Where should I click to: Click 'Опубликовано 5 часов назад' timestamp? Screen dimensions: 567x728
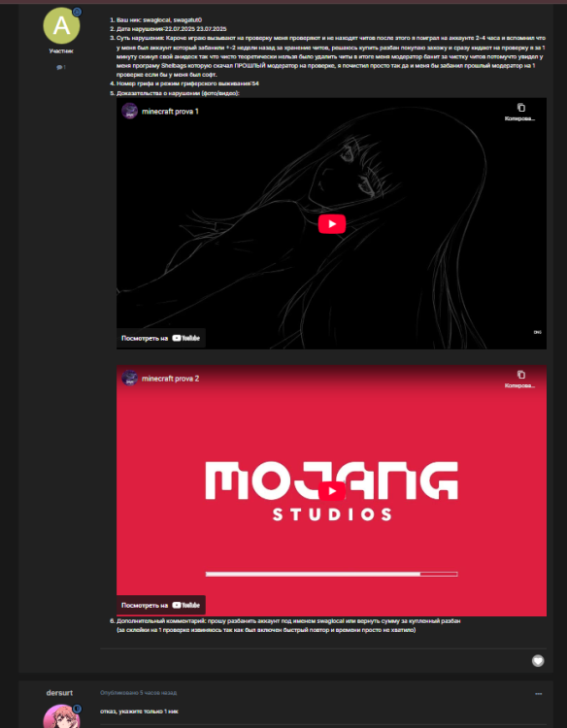139,693
